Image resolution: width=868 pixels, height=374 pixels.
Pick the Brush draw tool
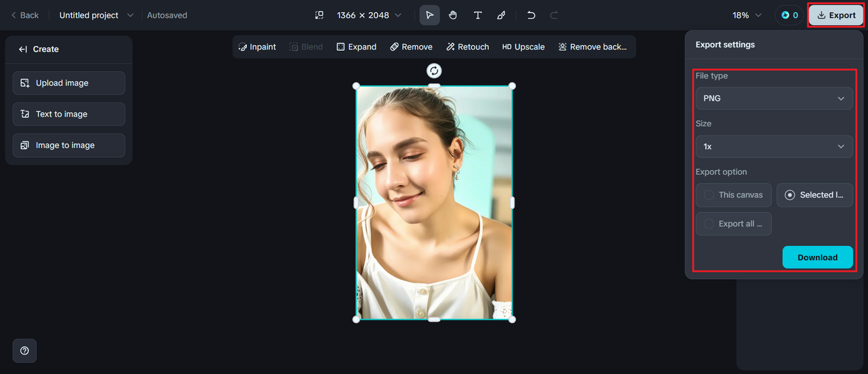[501, 15]
